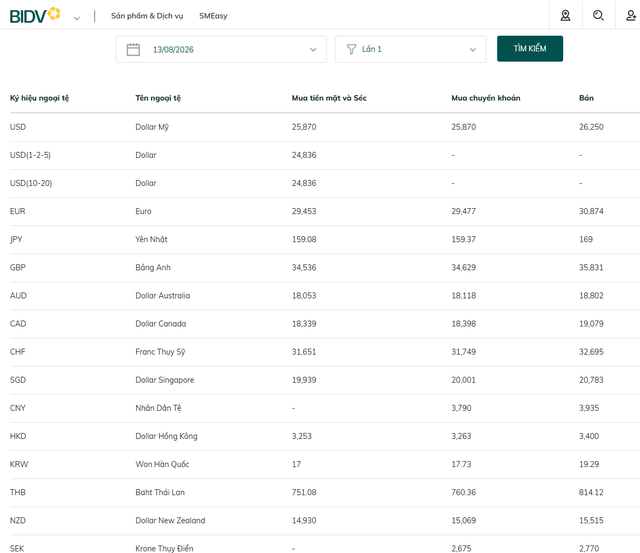Open the SMEasy menu item
The image size is (640, 553).
coord(213,16)
